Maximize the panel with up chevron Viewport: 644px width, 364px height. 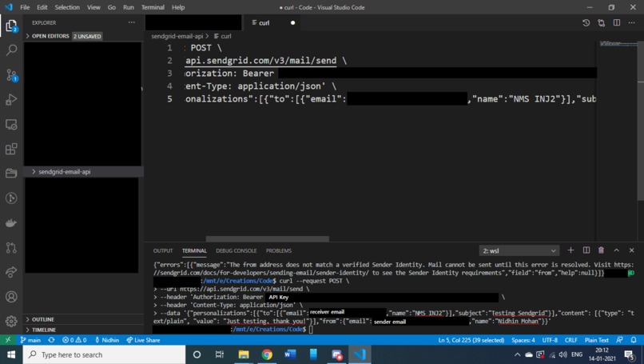[x=617, y=250]
